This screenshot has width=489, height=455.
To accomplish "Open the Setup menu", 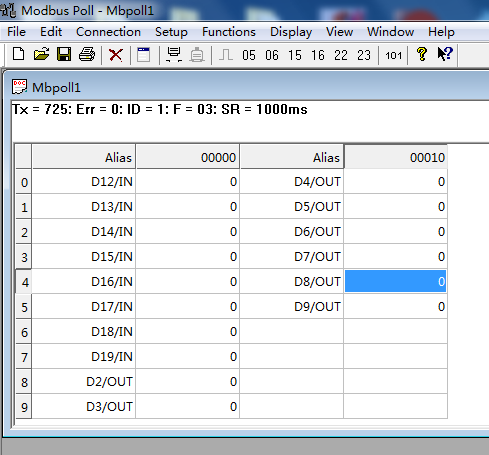I will click(171, 32).
